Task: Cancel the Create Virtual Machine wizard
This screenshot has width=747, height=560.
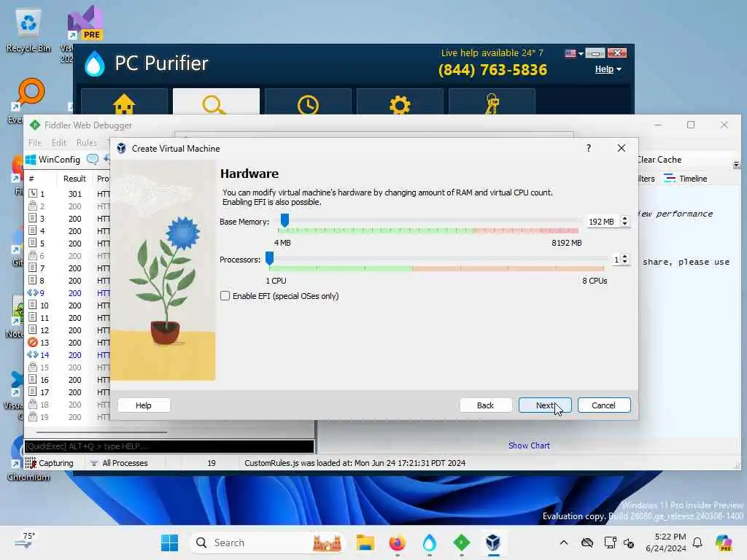Action: (603, 405)
